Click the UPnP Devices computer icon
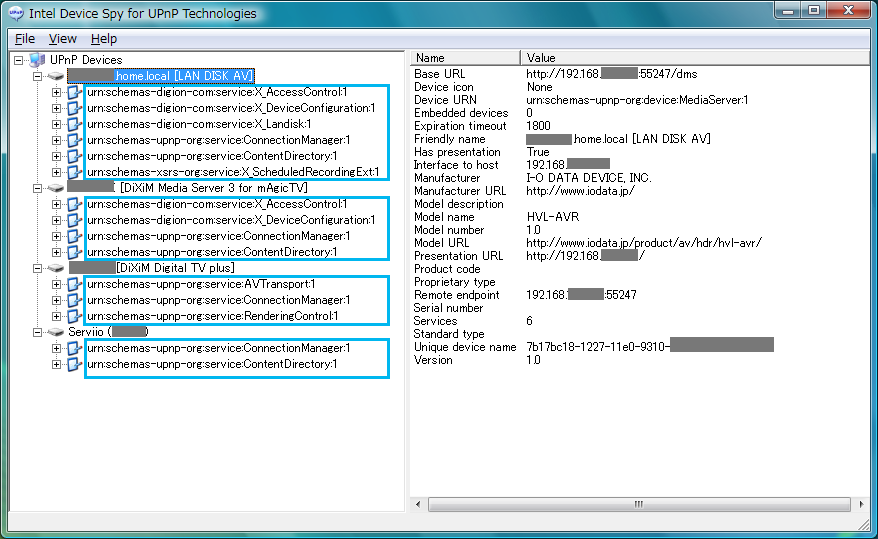878x539 pixels. (37, 59)
